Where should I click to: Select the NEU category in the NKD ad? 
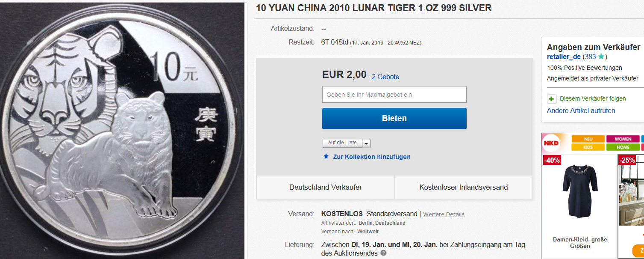[588, 139]
